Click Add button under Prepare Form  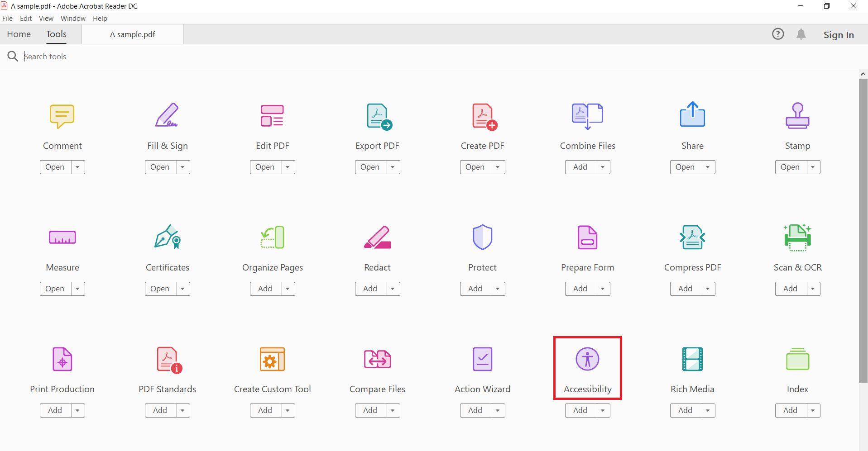tap(580, 289)
